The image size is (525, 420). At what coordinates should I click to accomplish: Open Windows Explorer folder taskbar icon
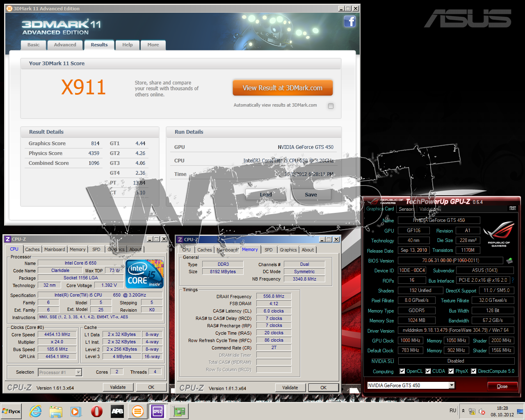[x=55, y=411]
